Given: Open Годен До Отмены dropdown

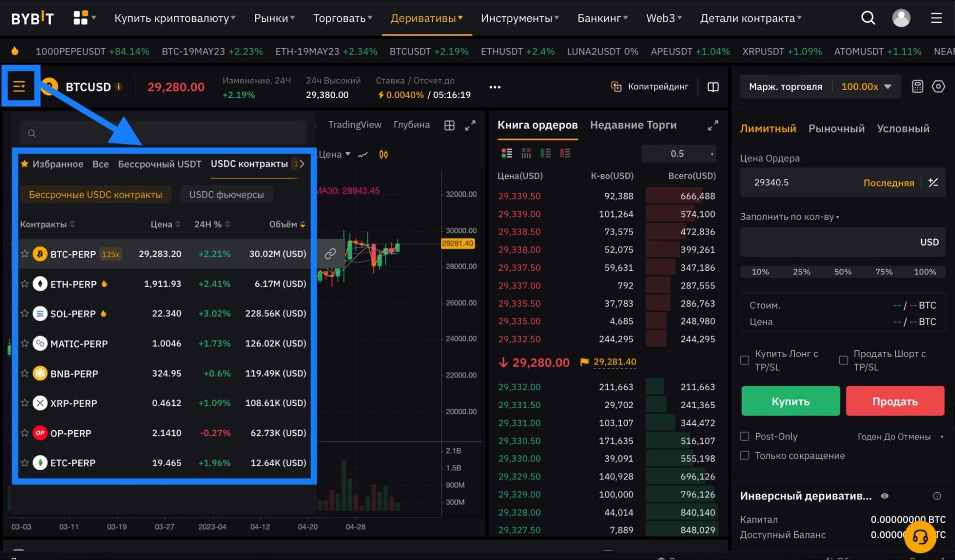Looking at the screenshot, I should click(x=900, y=436).
